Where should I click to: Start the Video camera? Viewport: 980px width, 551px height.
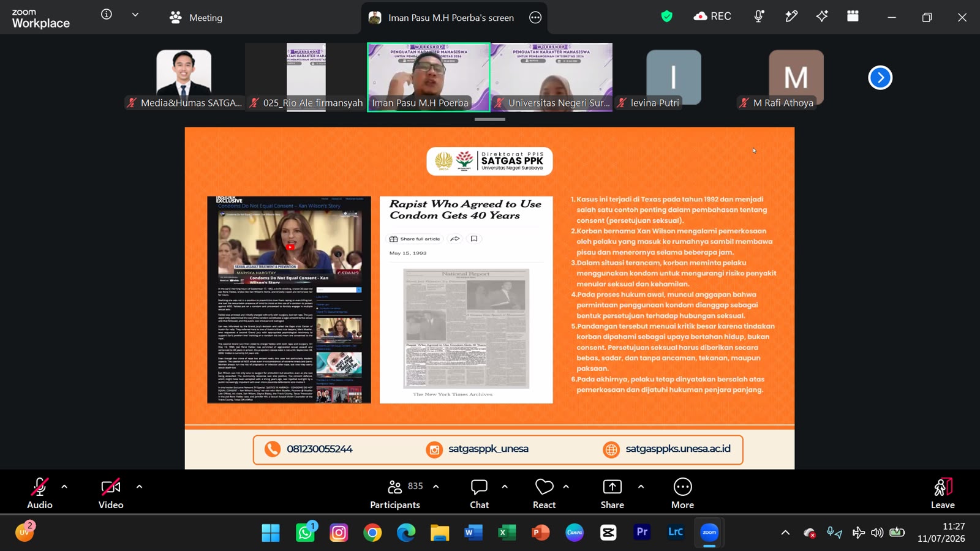pos(111,493)
